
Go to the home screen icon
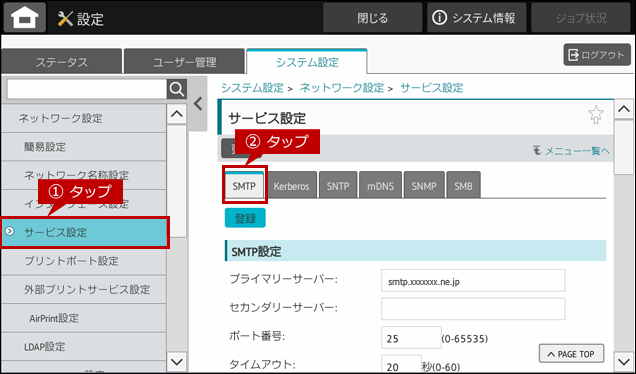25,18
